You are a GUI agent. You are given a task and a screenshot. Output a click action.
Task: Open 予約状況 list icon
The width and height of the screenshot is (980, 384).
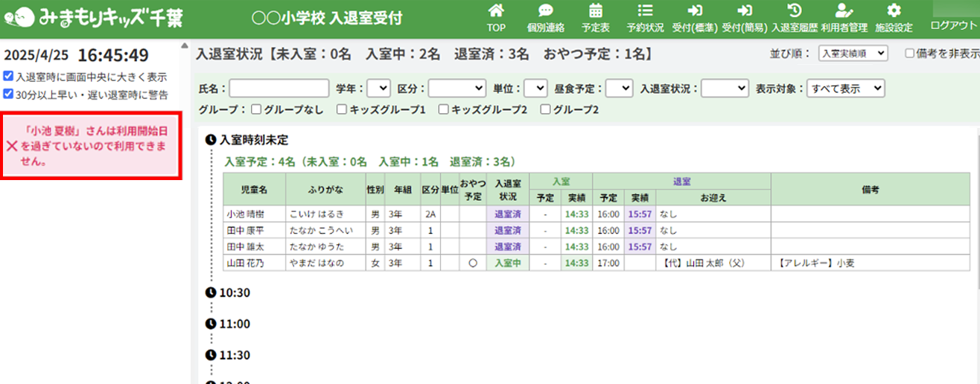[645, 11]
